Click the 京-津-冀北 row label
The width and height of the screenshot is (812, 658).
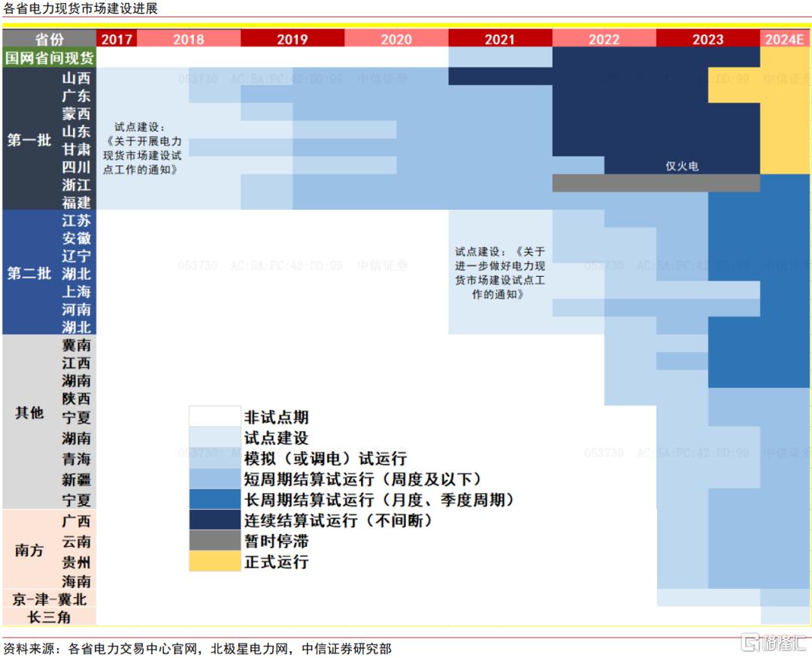[49, 599]
